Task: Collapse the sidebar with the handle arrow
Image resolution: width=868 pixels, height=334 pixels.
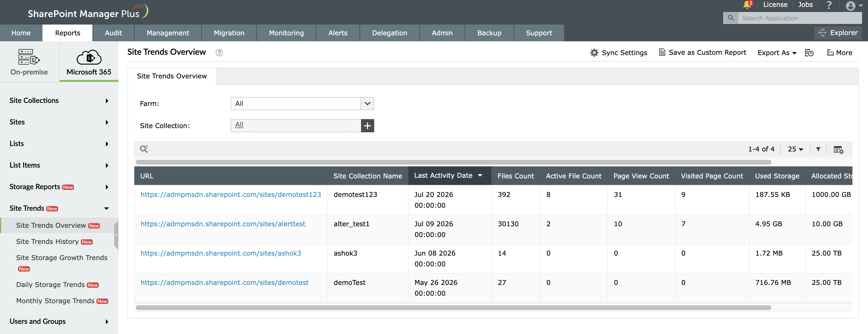Action: tap(116, 235)
